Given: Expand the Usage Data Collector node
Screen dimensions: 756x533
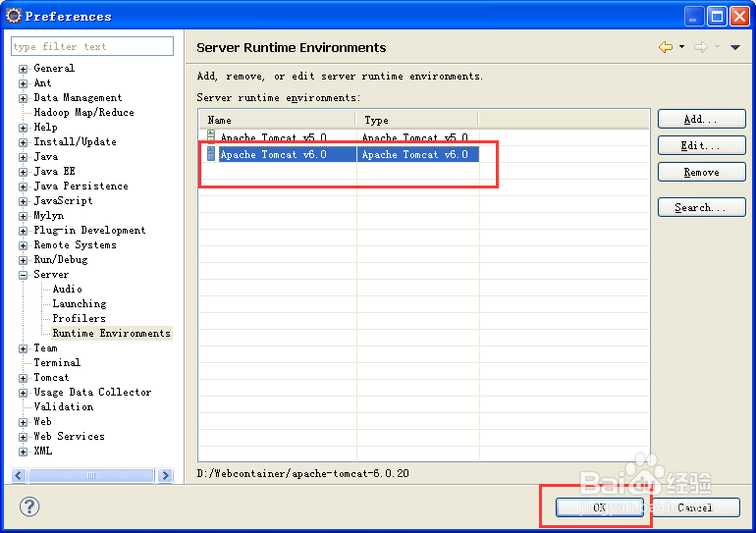Looking at the screenshot, I should pyautogui.click(x=24, y=393).
